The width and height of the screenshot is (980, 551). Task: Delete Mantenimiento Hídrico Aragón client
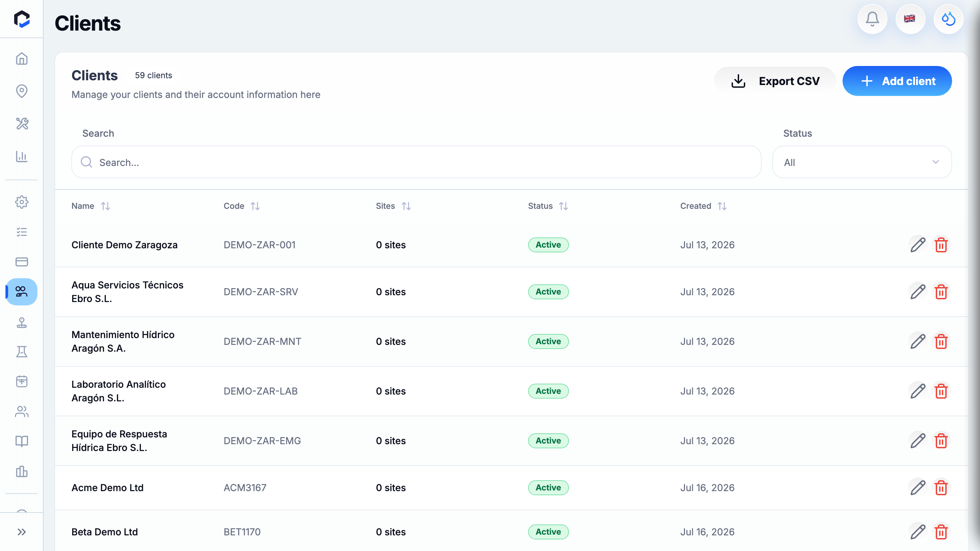pyautogui.click(x=941, y=341)
